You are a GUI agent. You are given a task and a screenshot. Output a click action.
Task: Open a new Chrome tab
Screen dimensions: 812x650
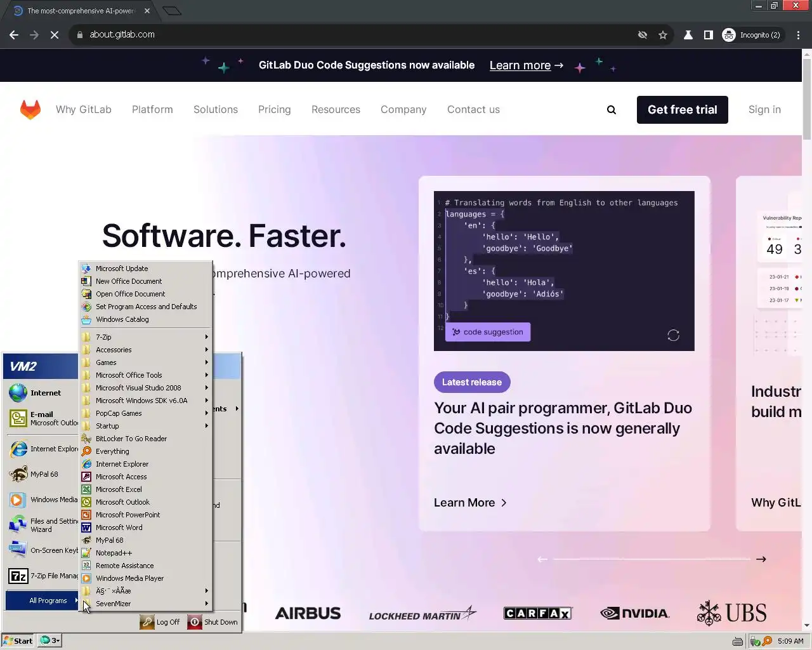172,11
